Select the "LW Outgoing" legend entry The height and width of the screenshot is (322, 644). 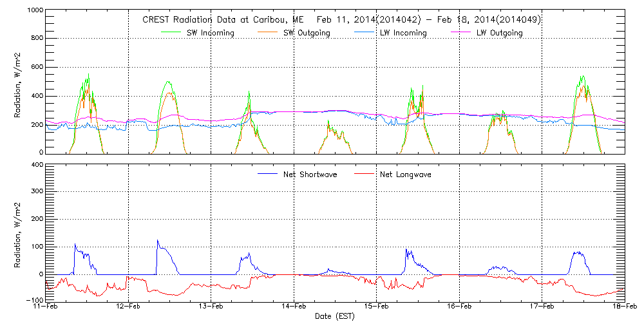coord(499,33)
